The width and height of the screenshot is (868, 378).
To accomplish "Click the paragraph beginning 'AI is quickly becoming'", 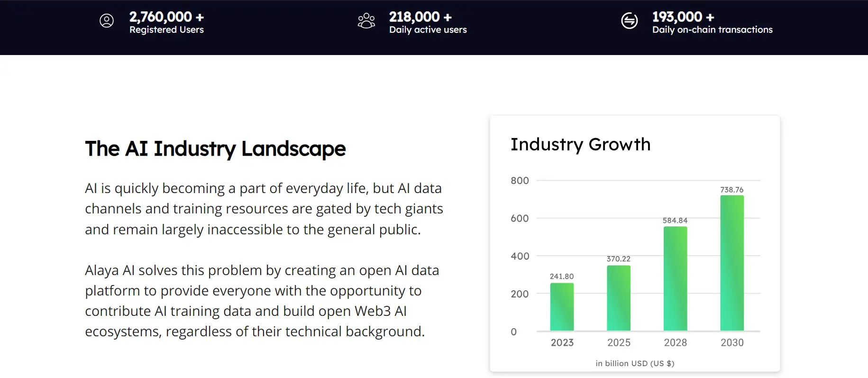I will point(264,209).
